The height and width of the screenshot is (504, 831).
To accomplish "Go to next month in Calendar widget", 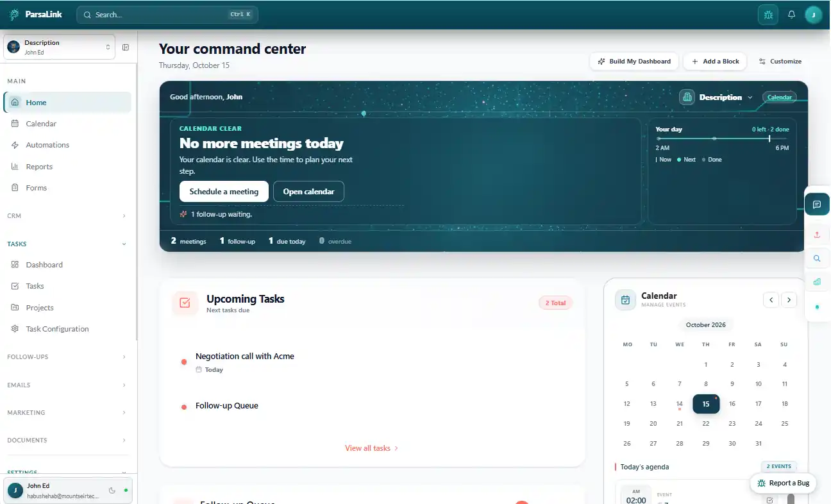I will pos(789,299).
